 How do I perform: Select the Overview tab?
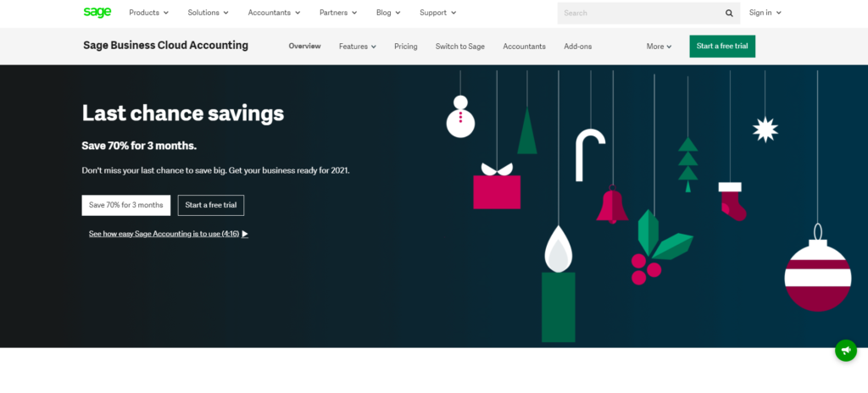point(304,46)
